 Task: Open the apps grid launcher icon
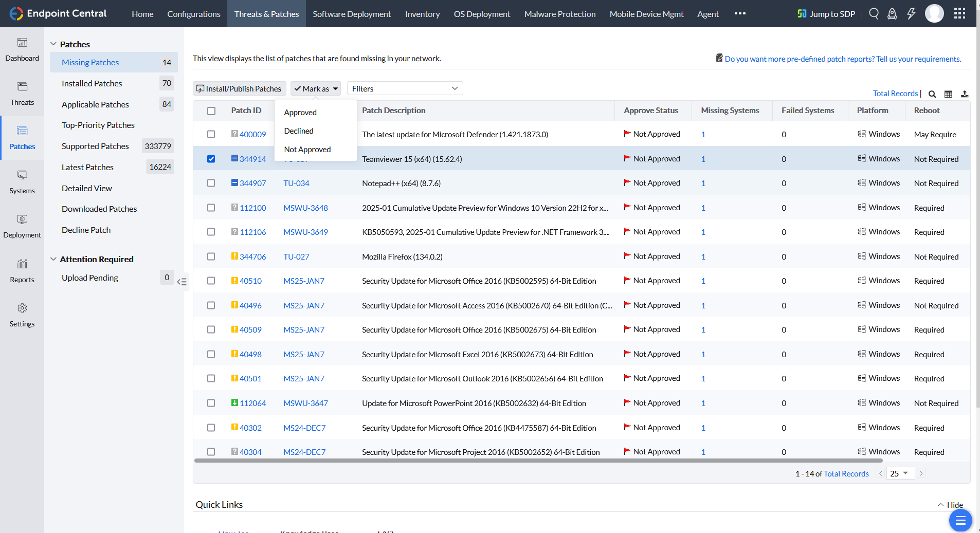coord(959,14)
